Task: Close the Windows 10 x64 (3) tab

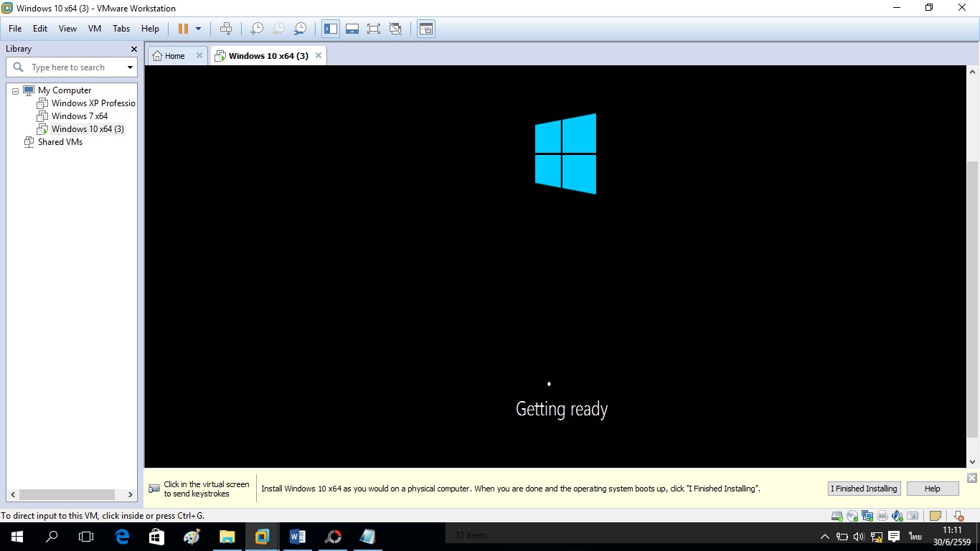Action: click(x=319, y=55)
